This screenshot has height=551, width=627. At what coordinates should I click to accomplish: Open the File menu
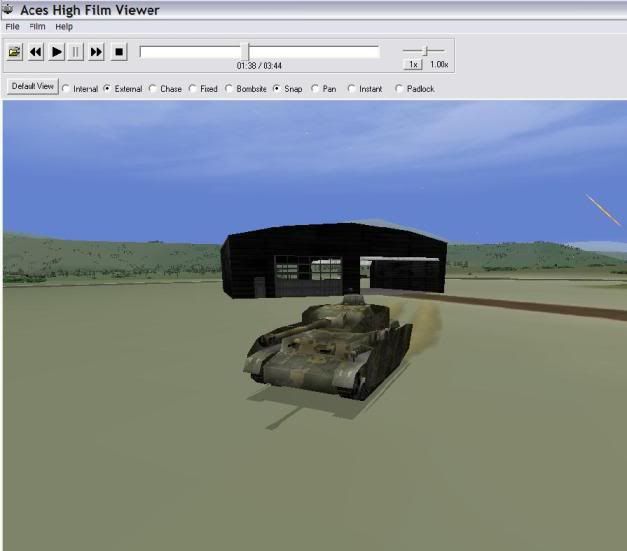pyautogui.click(x=12, y=27)
